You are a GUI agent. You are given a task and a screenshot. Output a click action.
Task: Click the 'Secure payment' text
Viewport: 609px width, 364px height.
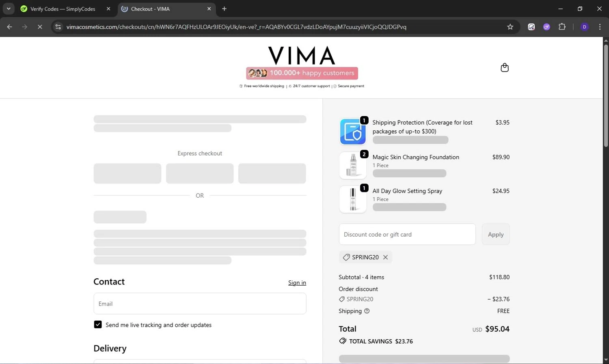coord(351,86)
